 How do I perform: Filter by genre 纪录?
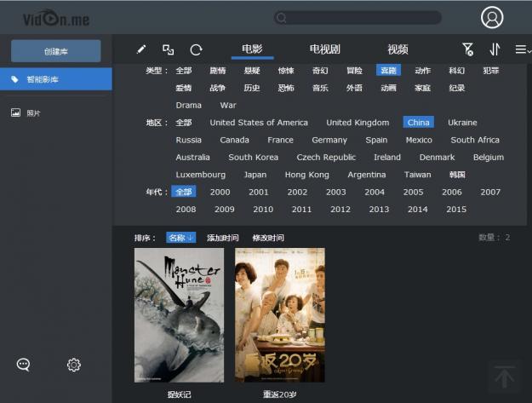(457, 88)
